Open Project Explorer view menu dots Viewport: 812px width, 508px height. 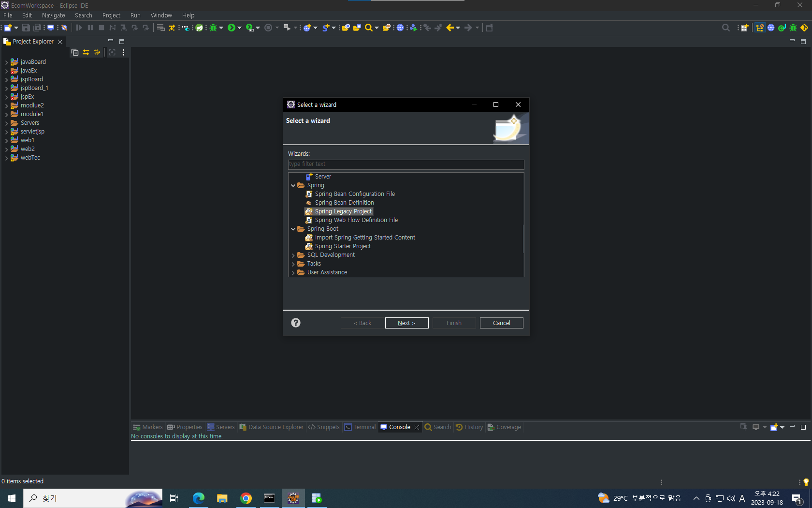(123, 52)
